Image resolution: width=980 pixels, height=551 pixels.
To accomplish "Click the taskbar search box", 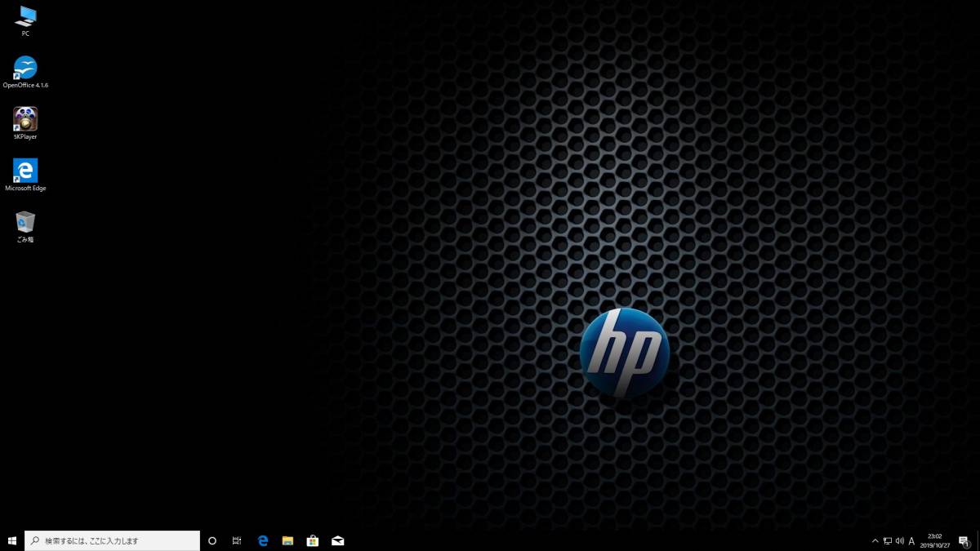I will click(x=112, y=540).
